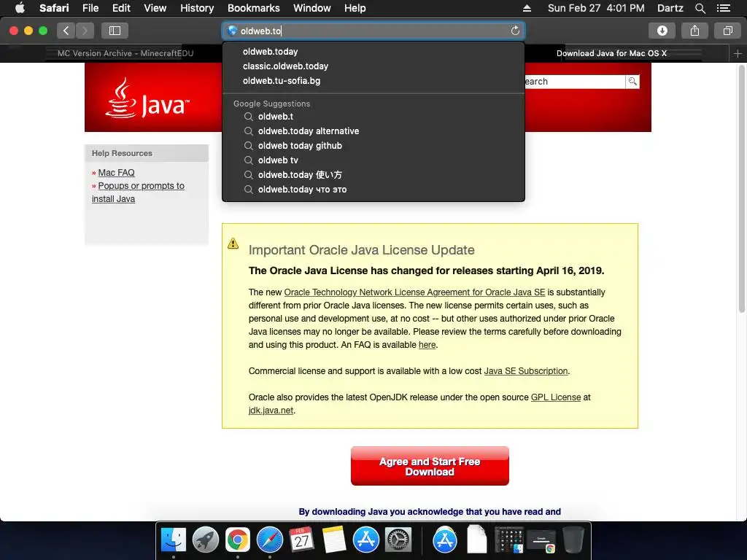Open the GPL License link
Image resolution: width=747 pixels, height=560 pixels.
coord(555,397)
